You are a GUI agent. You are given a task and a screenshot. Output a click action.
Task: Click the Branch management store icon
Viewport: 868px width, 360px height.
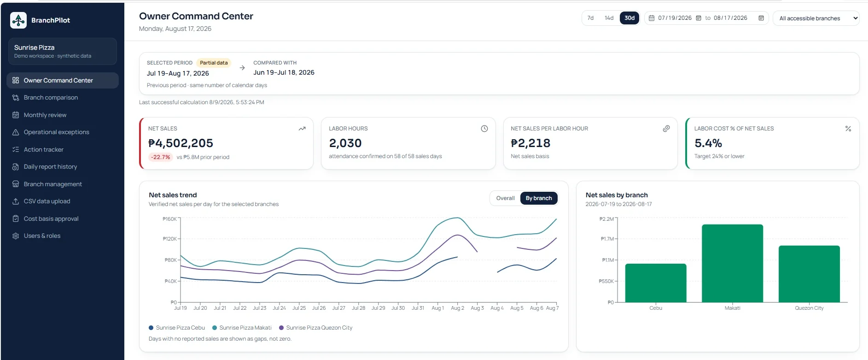click(16, 184)
